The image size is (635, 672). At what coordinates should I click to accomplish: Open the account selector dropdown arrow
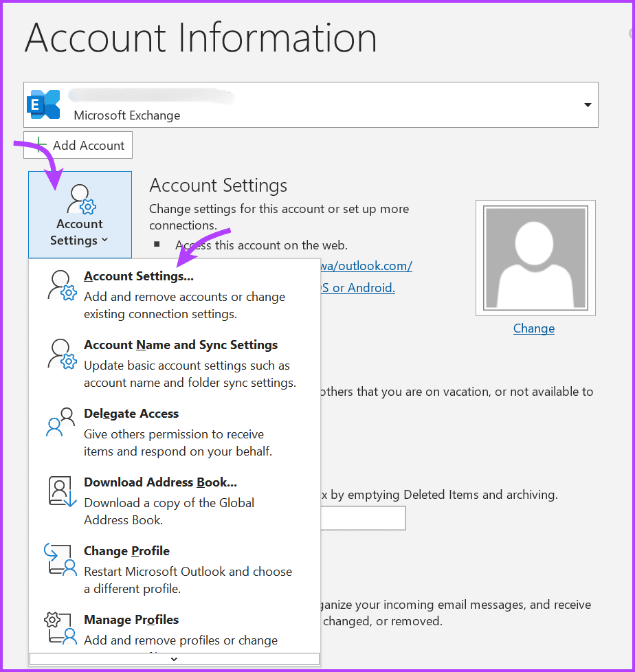[588, 105]
